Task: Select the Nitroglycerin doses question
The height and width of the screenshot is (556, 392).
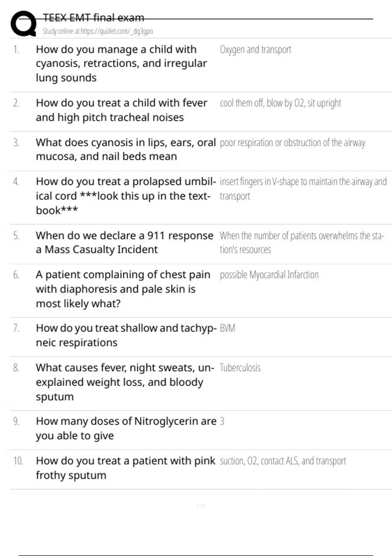Action: click(x=126, y=428)
